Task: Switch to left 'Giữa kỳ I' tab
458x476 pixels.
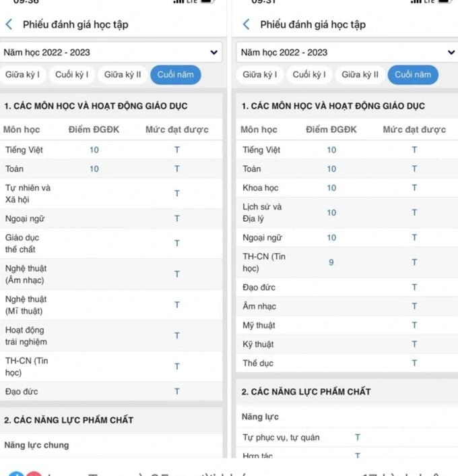Action: pyautogui.click(x=24, y=75)
